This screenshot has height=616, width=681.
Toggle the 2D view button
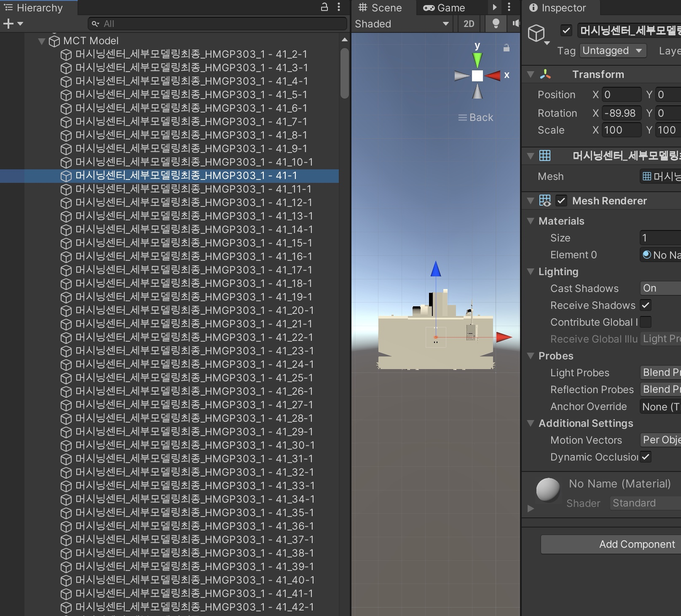469,24
